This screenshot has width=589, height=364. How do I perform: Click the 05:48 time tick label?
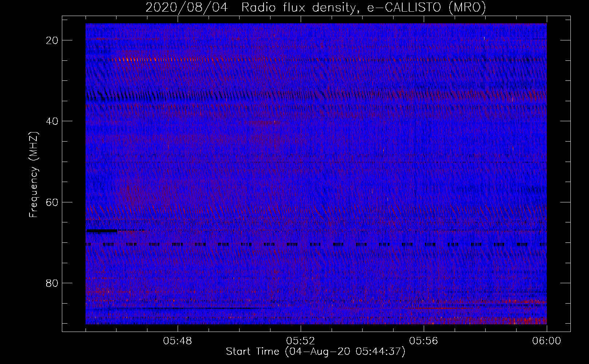point(178,341)
